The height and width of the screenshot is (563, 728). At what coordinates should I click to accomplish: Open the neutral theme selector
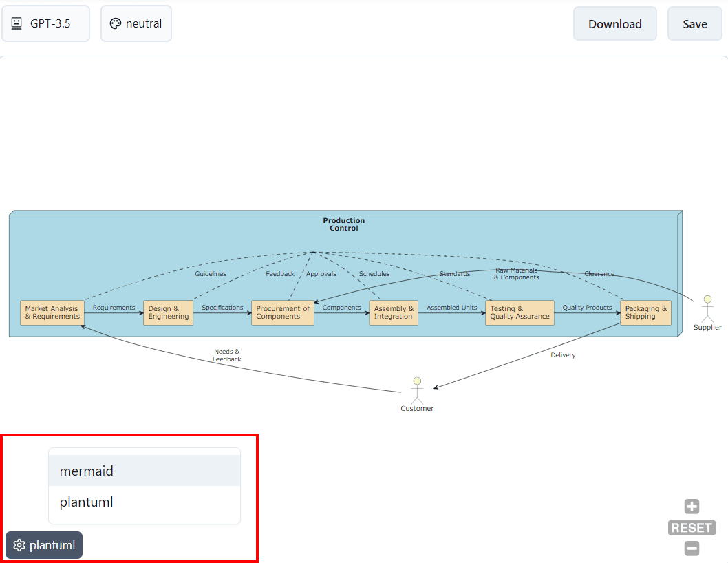point(136,23)
